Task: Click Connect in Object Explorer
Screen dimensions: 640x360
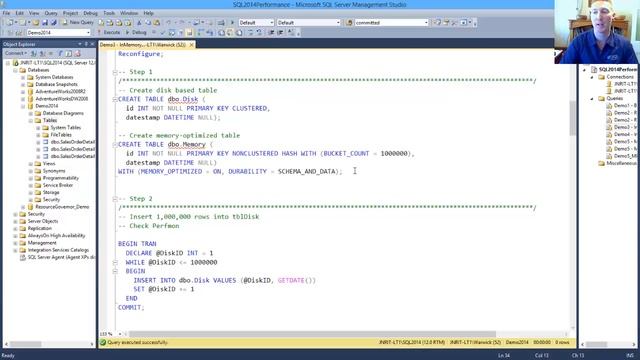Action: pyautogui.click(x=16, y=53)
